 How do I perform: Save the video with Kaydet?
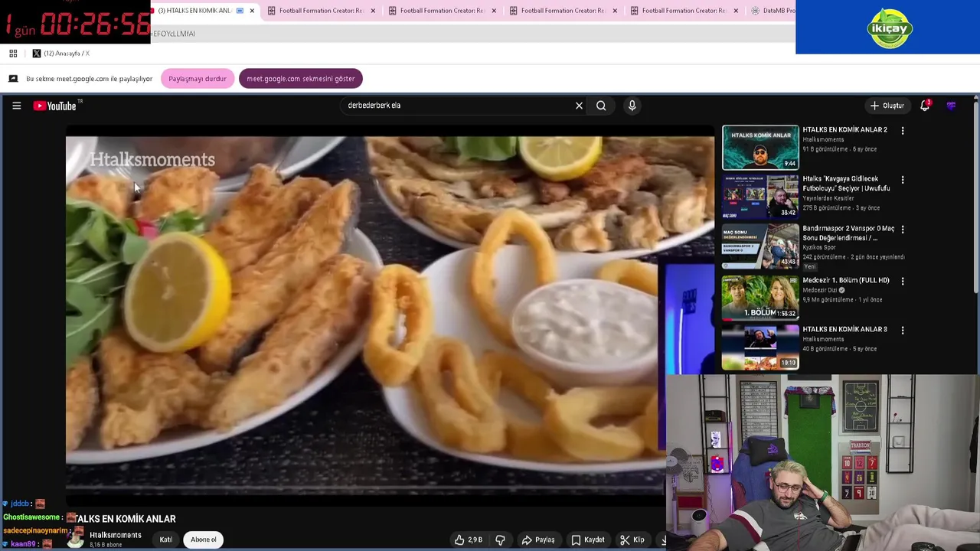point(587,540)
